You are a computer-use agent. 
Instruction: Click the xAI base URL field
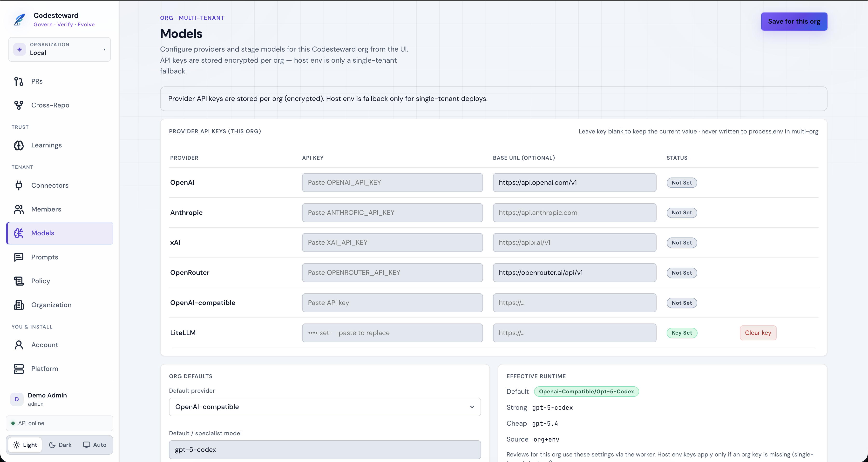tap(575, 243)
